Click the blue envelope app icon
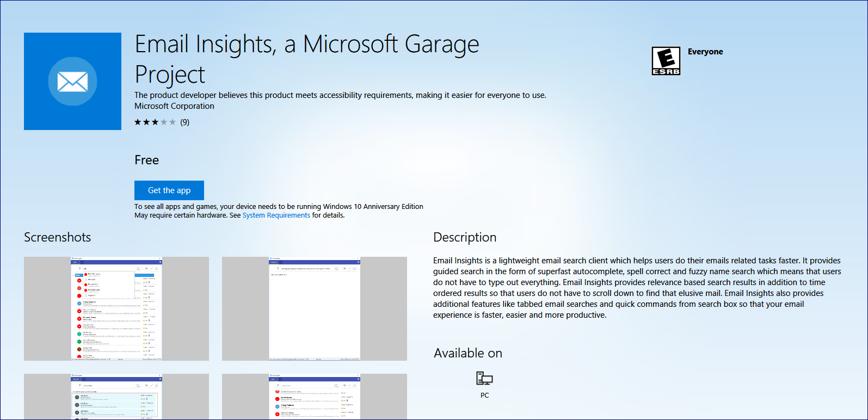Screen dimensions: 868x420 tap(72, 82)
